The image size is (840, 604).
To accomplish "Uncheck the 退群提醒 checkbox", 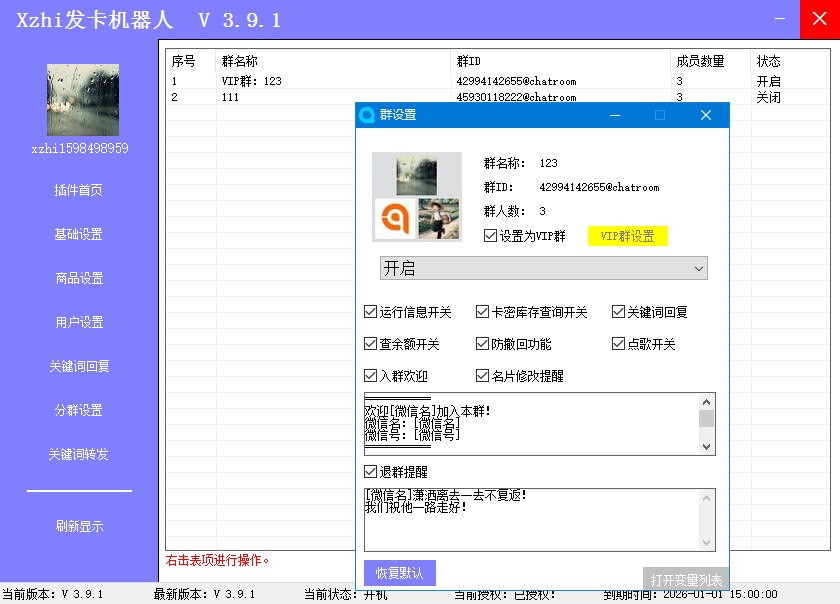I will point(372,472).
